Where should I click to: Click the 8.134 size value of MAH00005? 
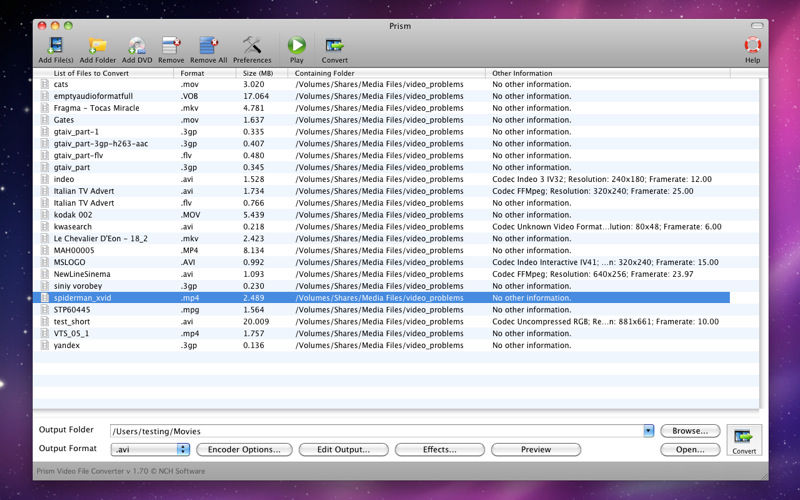point(254,251)
